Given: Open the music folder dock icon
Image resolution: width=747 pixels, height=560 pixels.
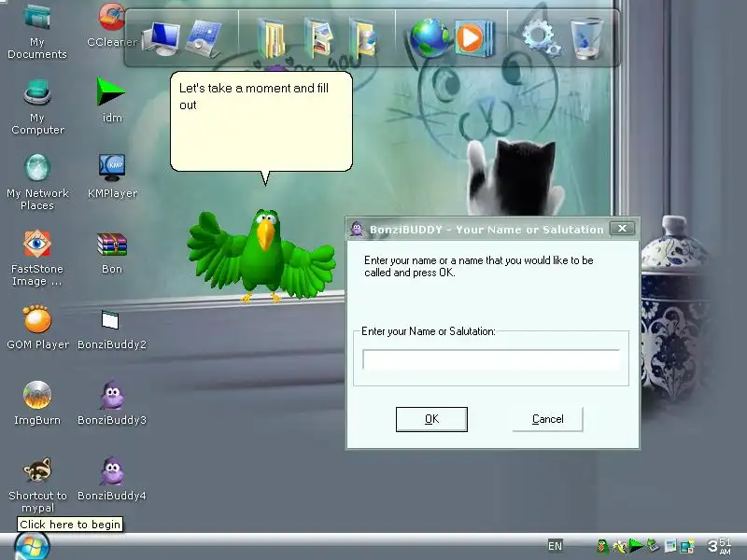Looking at the screenshot, I should point(363,38).
